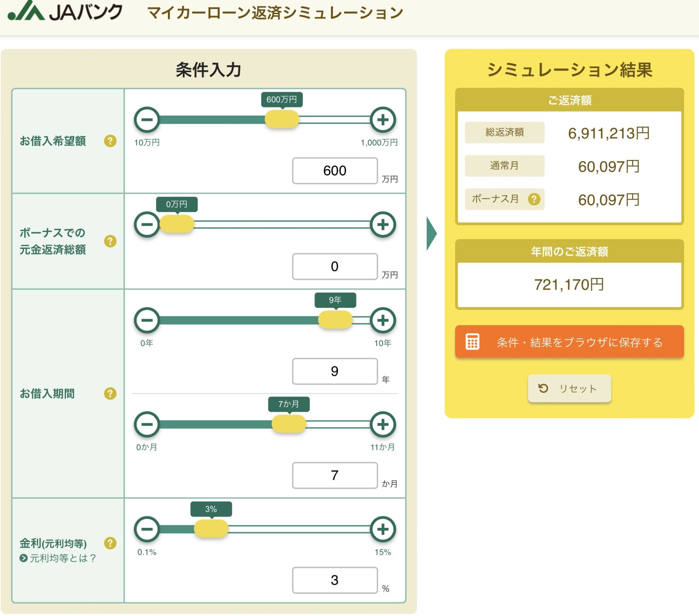699x616 pixels.
Task: Click the 15% maximum rate label
Action: click(x=383, y=552)
